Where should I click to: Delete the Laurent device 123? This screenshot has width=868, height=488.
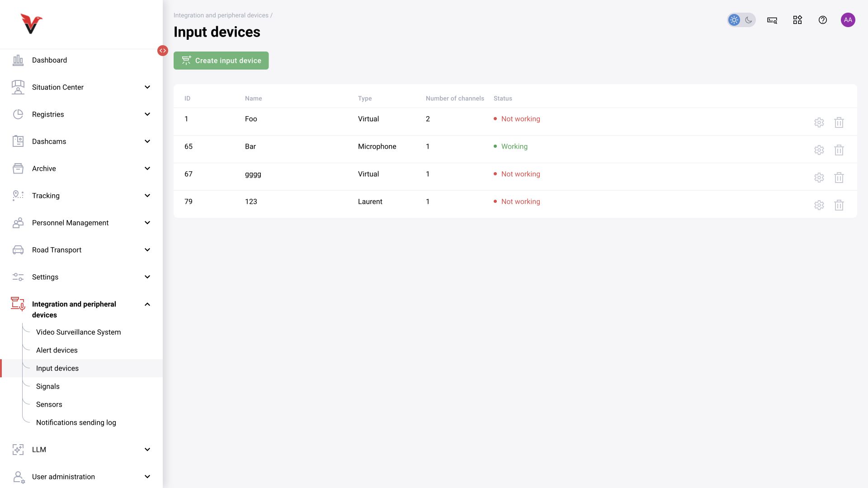click(x=839, y=205)
